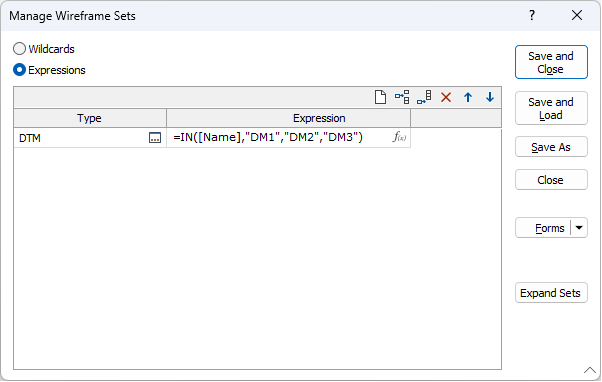Viewport: 602px width, 382px height.
Task: Click the Expand Sets button
Action: [551, 293]
